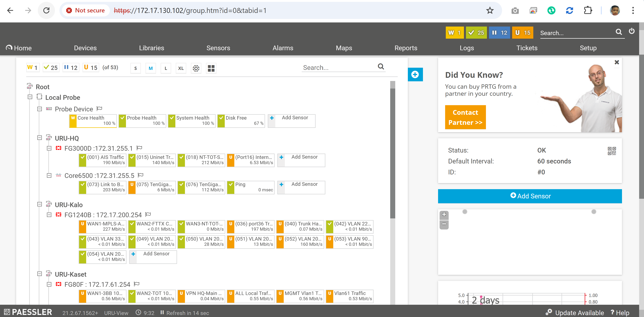Select the S tree view size
The width and height of the screenshot is (644, 317).
point(136,68)
